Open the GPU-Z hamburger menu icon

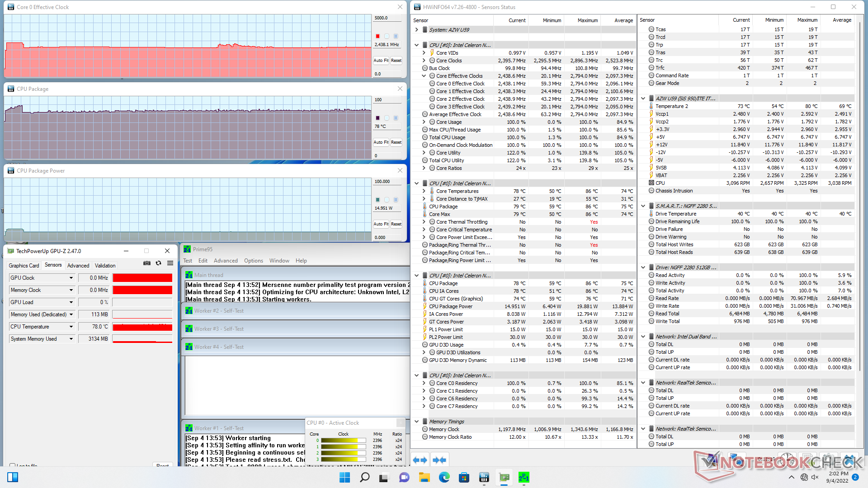click(170, 263)
